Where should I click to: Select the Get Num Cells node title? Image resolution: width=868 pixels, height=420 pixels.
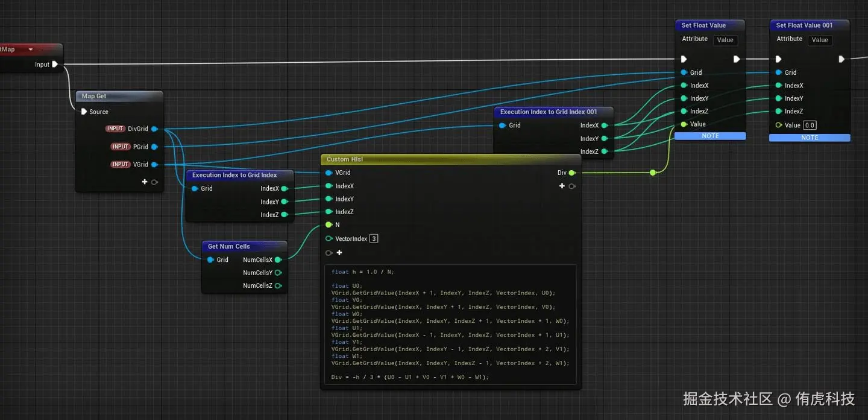click(229, 246)
